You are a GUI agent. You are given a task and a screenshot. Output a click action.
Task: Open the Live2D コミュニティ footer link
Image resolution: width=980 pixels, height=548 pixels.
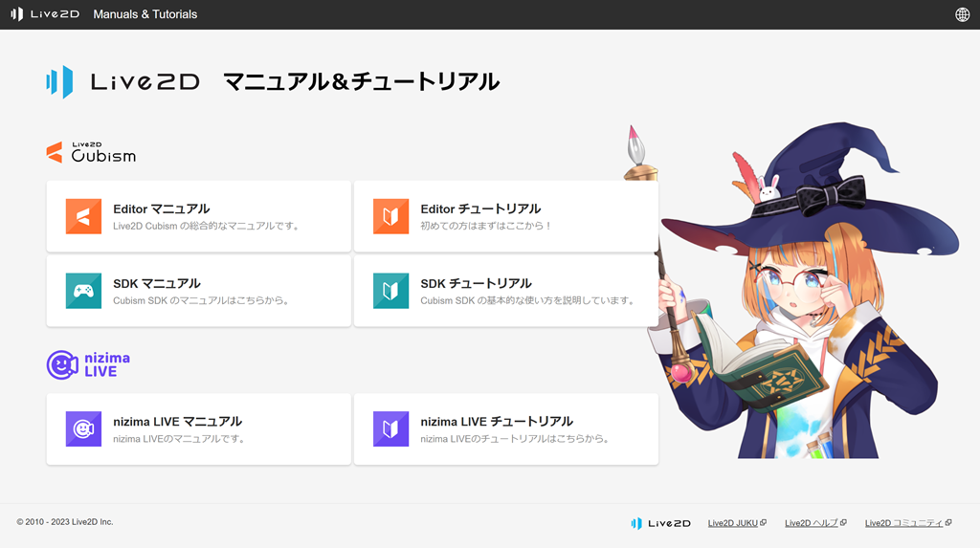pos(903,523)
